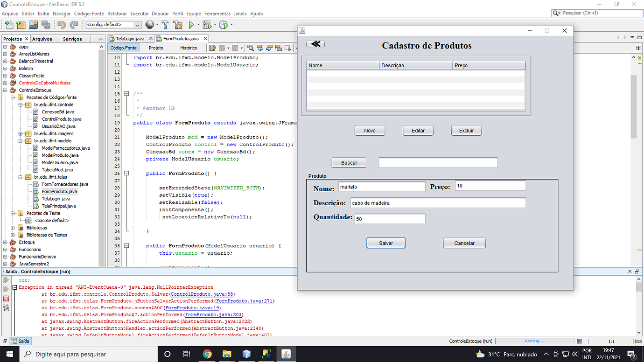Select the Undo icon on the toolbar

click(62, 24)
